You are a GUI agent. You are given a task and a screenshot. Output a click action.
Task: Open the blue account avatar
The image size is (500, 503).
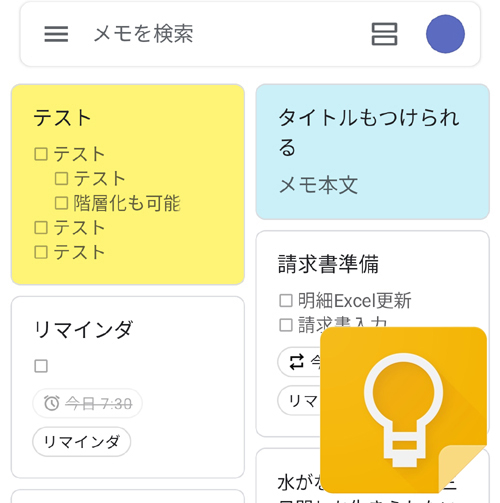[445, 34]
